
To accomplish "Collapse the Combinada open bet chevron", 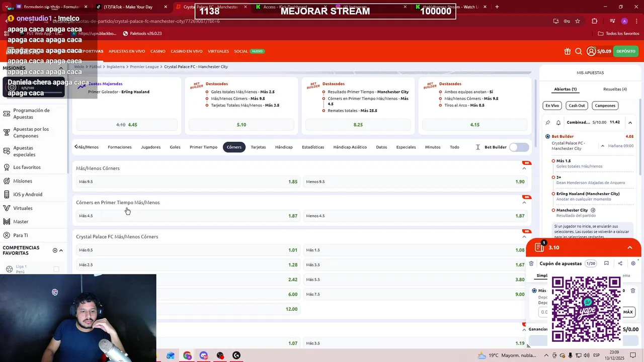I will [x=630, y=122].
